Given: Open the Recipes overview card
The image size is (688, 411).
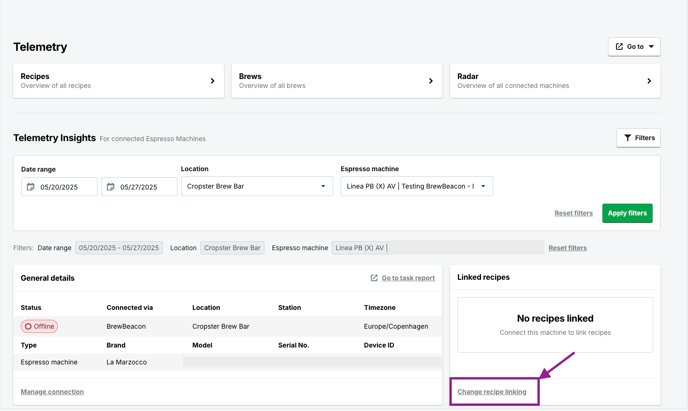Looking at the screenshot, I should 118,81.
